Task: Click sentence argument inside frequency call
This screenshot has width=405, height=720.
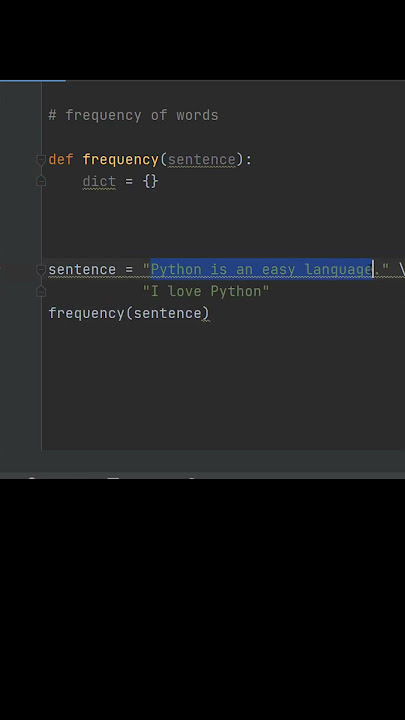Action: [168, 314]
